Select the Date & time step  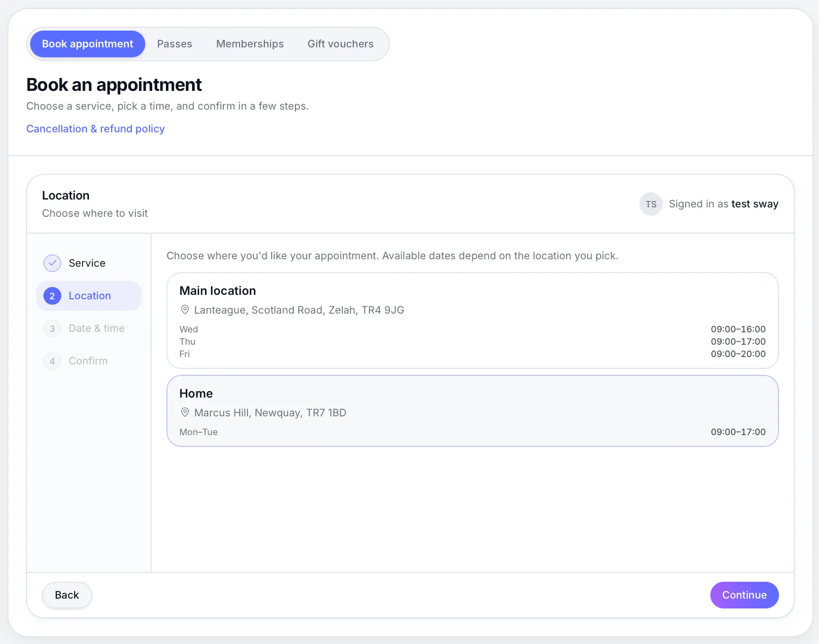point(89,328)
